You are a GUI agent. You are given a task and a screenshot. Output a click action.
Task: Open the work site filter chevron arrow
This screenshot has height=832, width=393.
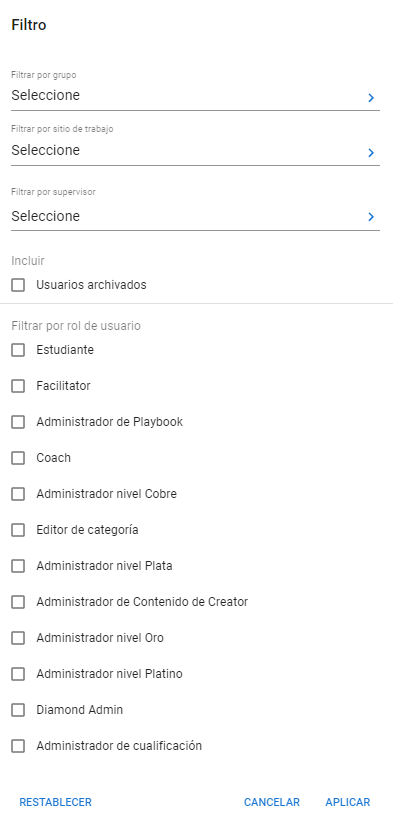(x=371, y=153)
